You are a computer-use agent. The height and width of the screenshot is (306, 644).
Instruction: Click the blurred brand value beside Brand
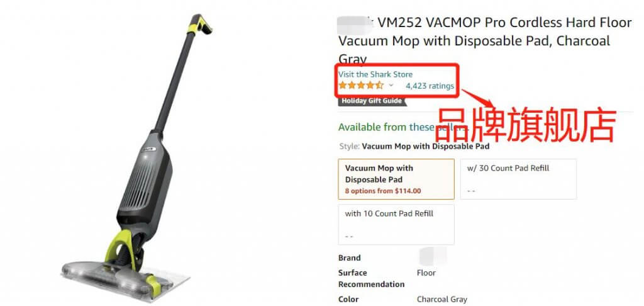click(433, 257)
